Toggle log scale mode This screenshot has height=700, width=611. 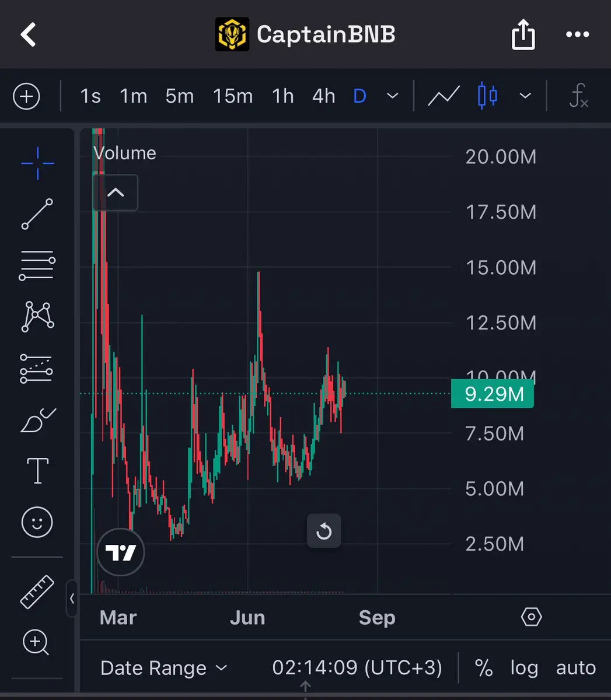(x=524, y=668)
